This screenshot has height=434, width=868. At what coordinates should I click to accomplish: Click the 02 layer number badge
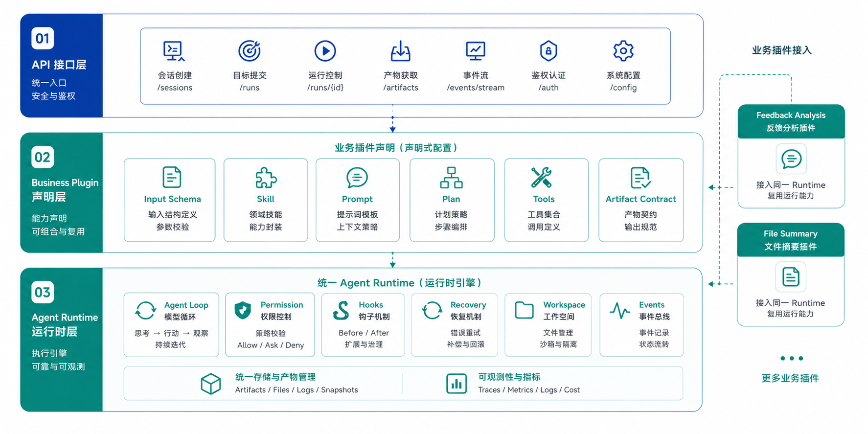(x=43, y=157)
